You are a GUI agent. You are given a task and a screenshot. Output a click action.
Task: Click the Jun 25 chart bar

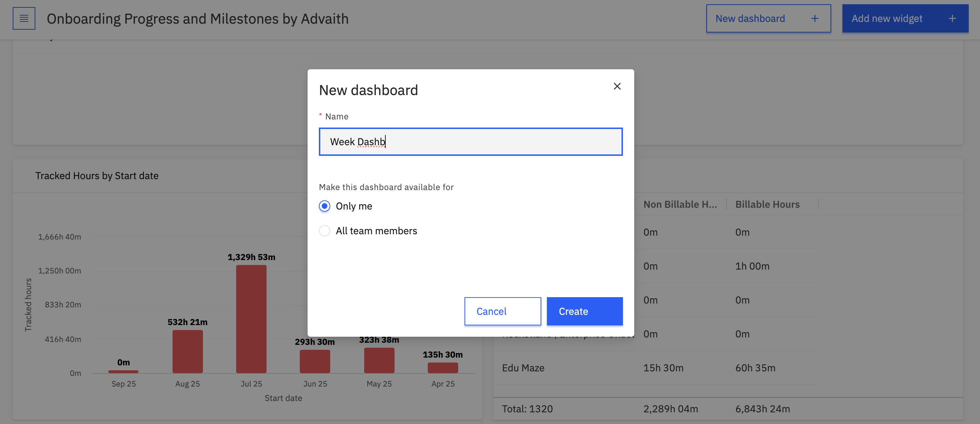click(315, 361)
